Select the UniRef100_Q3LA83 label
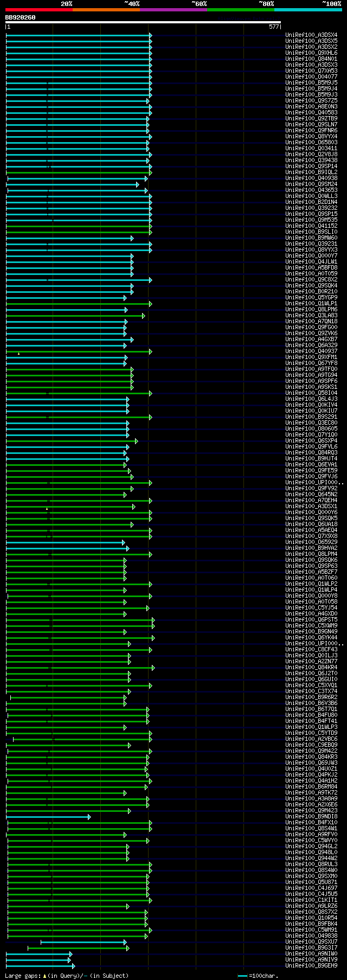347x980 pixels. click(311, 316)
